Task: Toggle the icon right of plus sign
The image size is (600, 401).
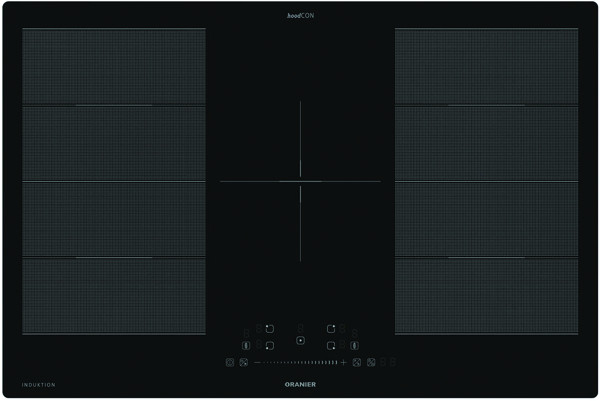Action: point(356,362)
